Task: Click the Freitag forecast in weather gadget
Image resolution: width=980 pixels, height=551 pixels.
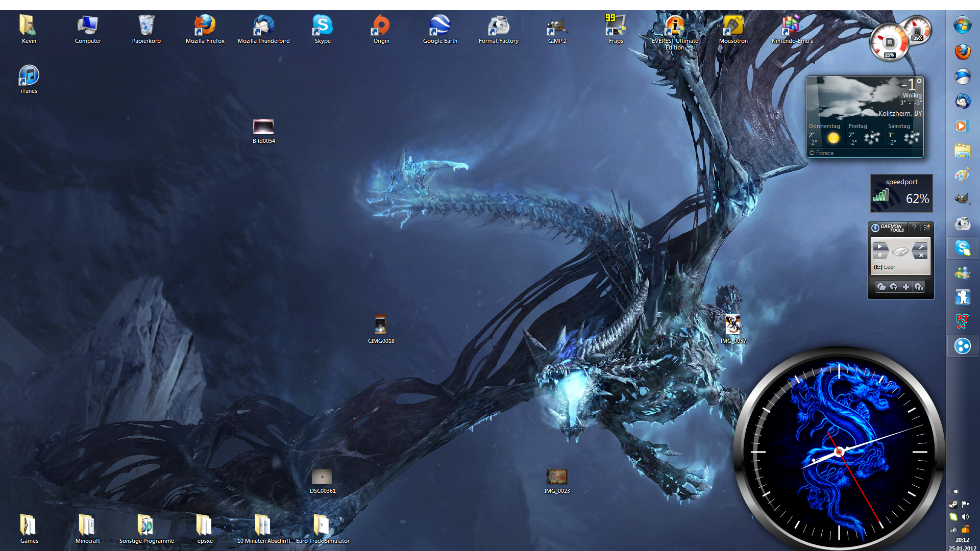Action: coord(865,135)
